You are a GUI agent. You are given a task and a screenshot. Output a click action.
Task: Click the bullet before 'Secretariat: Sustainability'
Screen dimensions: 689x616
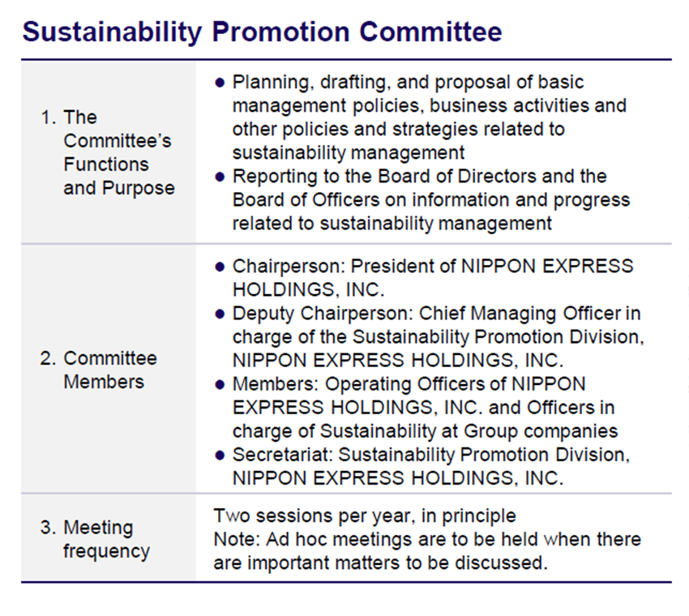tap(220, 456)
